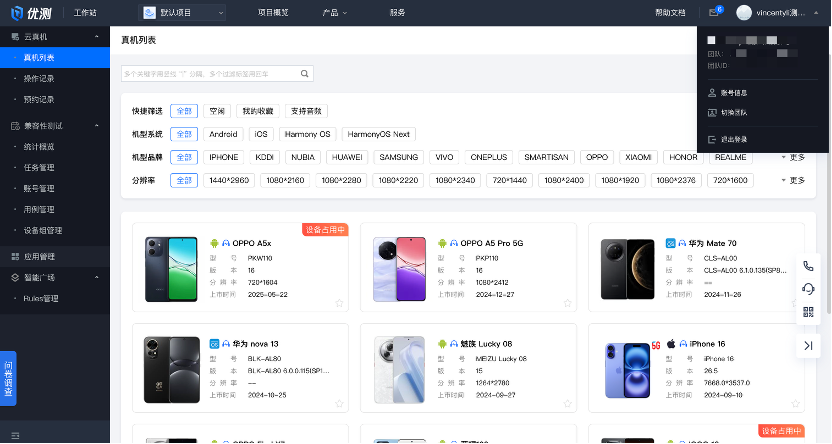Open 工作站 in top navigation
This screenshot has height=444, width=832.
coord(85,13)
